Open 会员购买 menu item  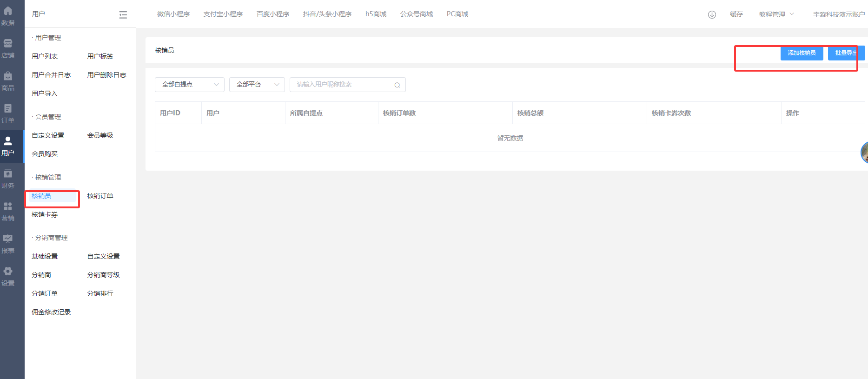[45, 154]
